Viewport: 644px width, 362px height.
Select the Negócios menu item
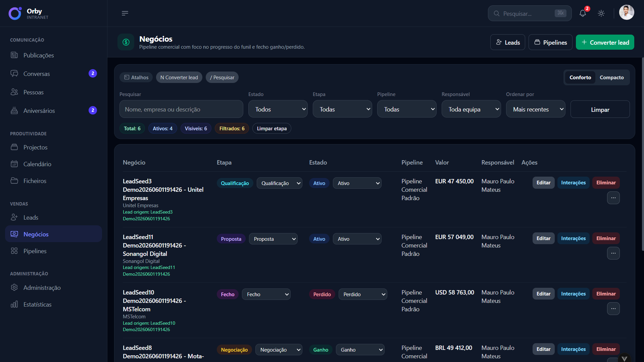pyautogui.click(x=53, y=234)
